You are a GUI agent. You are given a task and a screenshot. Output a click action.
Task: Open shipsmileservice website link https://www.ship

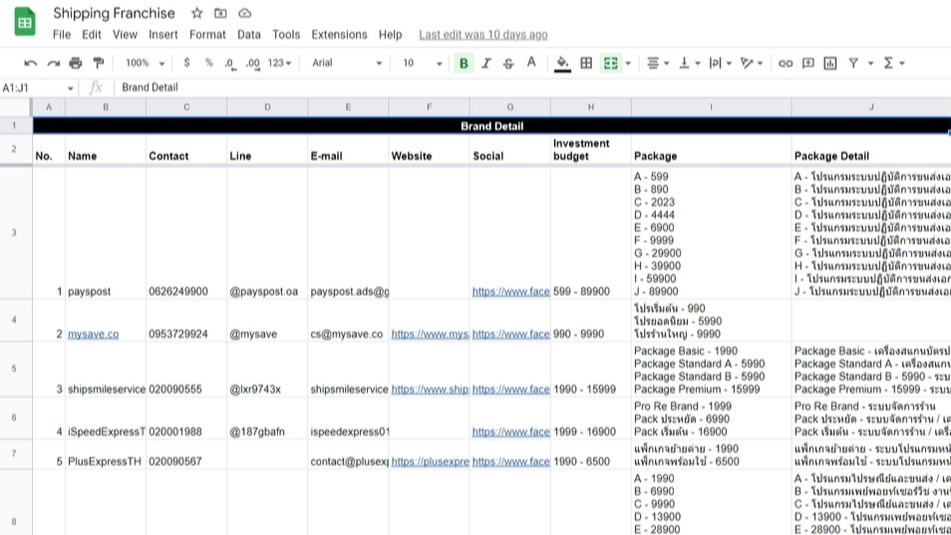(x=429, y=389)
